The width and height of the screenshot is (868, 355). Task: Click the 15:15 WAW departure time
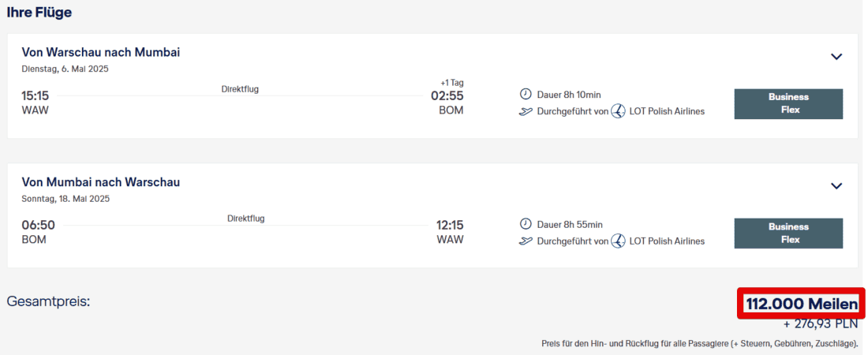(36, 96)
